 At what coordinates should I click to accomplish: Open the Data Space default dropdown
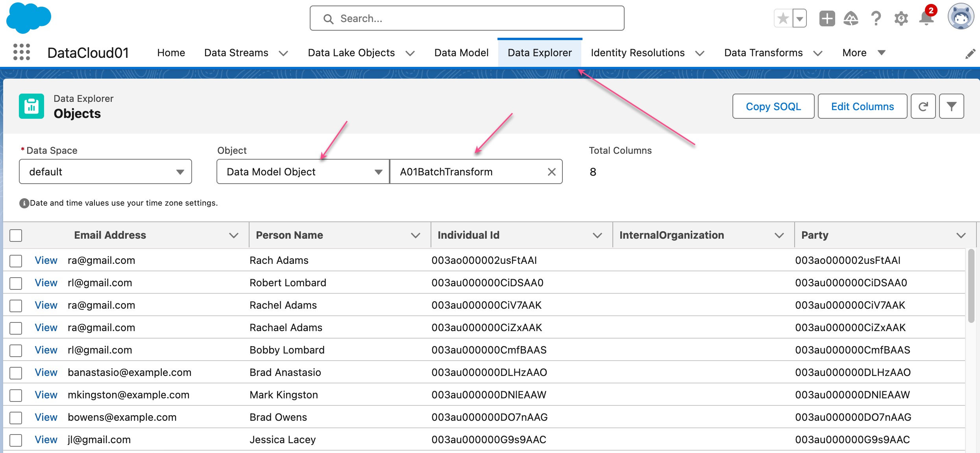coord(105,171)
